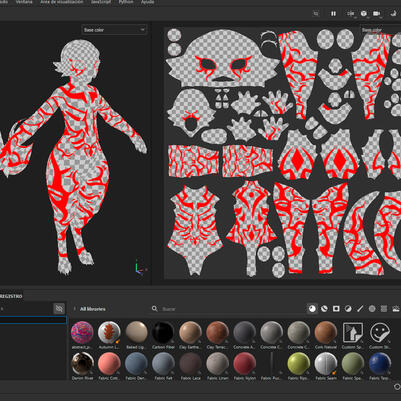Filter assets by smart masks
Image resolution: width=401 pixels, height=401 pixels.
click(336, 309)
